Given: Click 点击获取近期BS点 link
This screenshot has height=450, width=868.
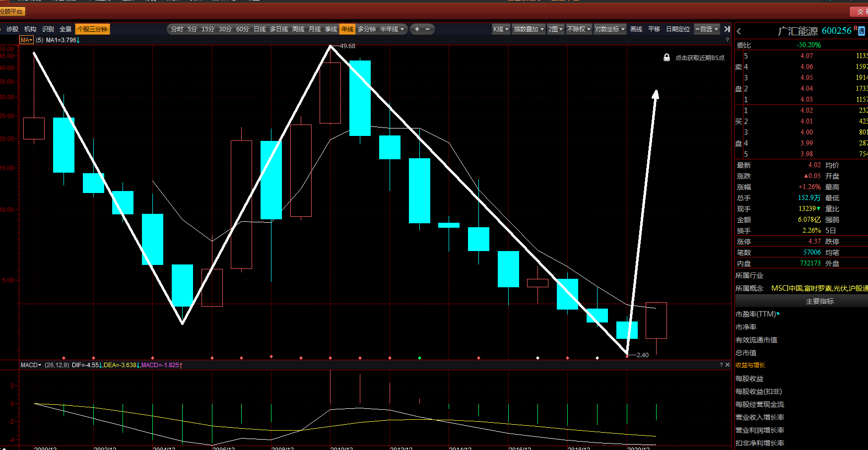Looking at the screenshot, I should [700, 58].
